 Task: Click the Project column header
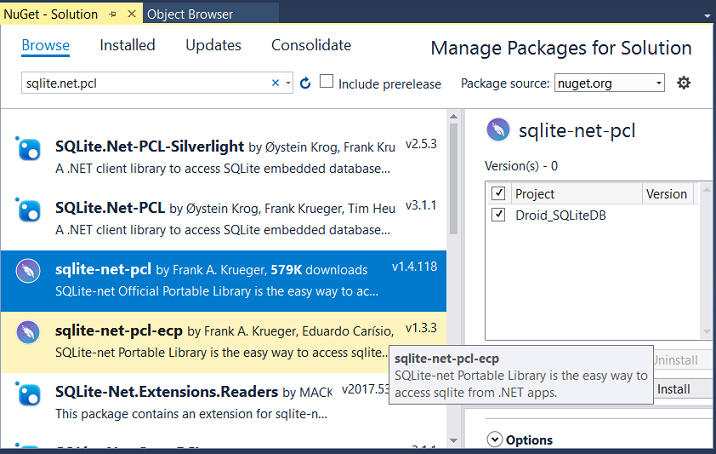(577, 194)
